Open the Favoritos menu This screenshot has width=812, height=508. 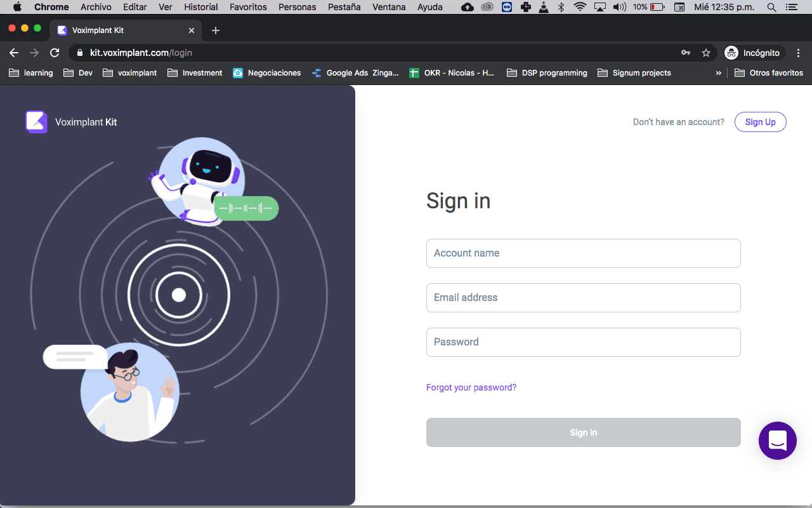(248, 7)
